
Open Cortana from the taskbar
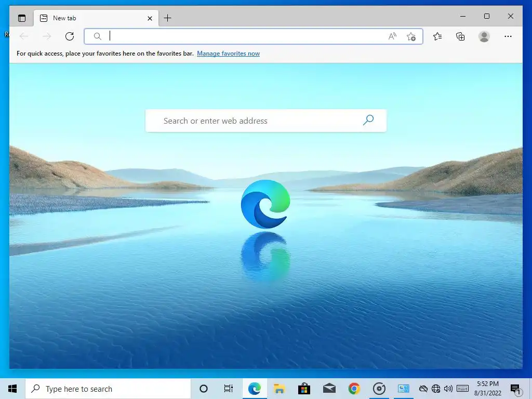tap(204, 389)
